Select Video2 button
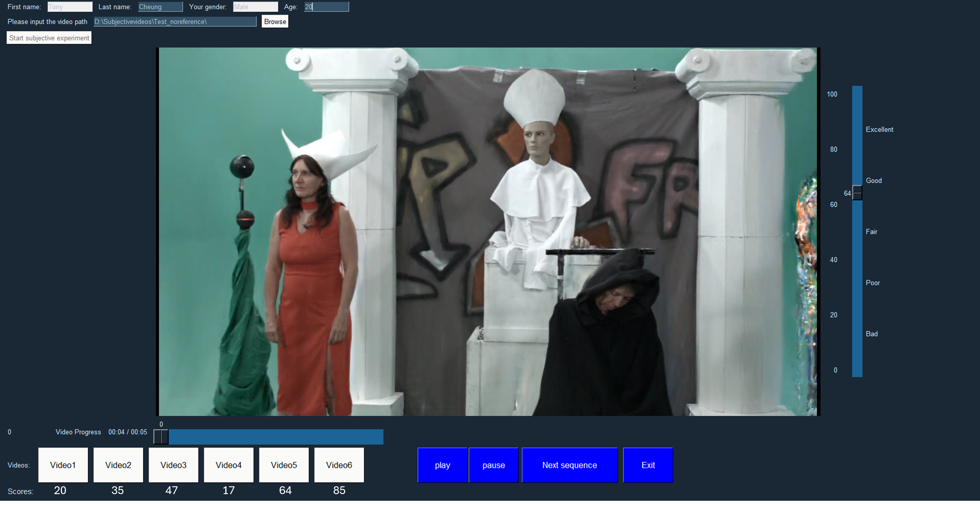 [118, 465]
